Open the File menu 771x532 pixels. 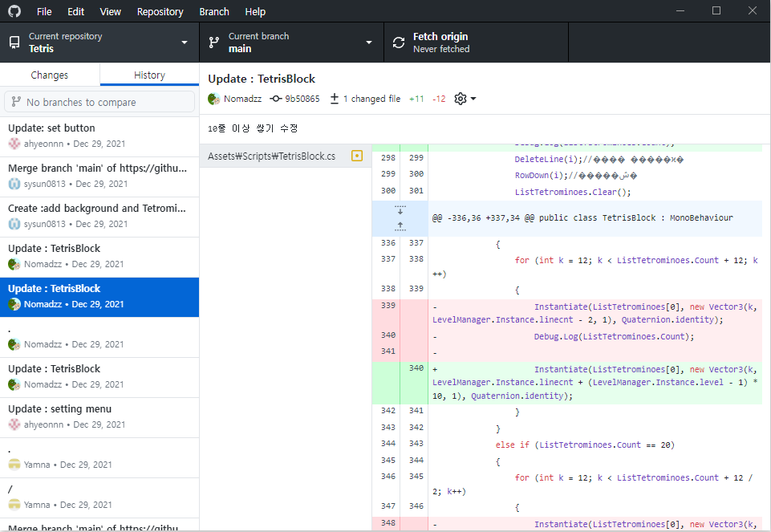pos(44,12)
